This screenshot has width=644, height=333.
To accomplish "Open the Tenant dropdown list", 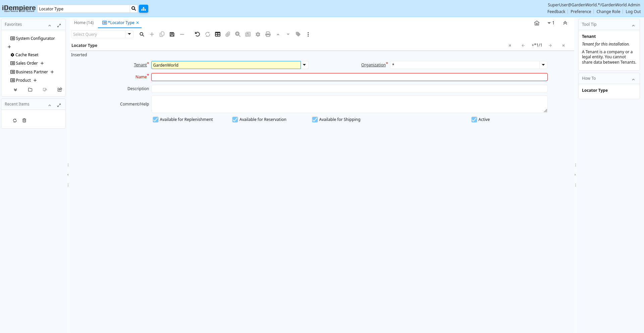I will (x=305, y=65).
